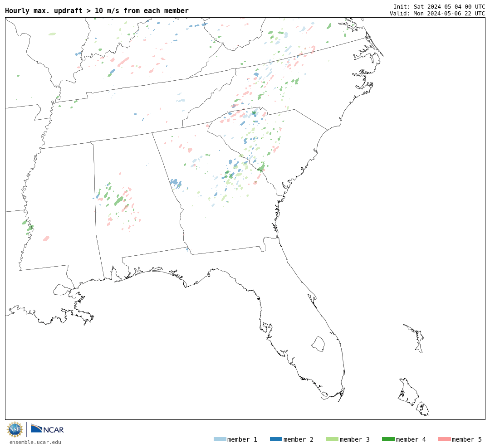Click the 'member 3' legend label
The height and width of the screenshot is (448, 490).
pyautogui.click(x=355, y=439)
